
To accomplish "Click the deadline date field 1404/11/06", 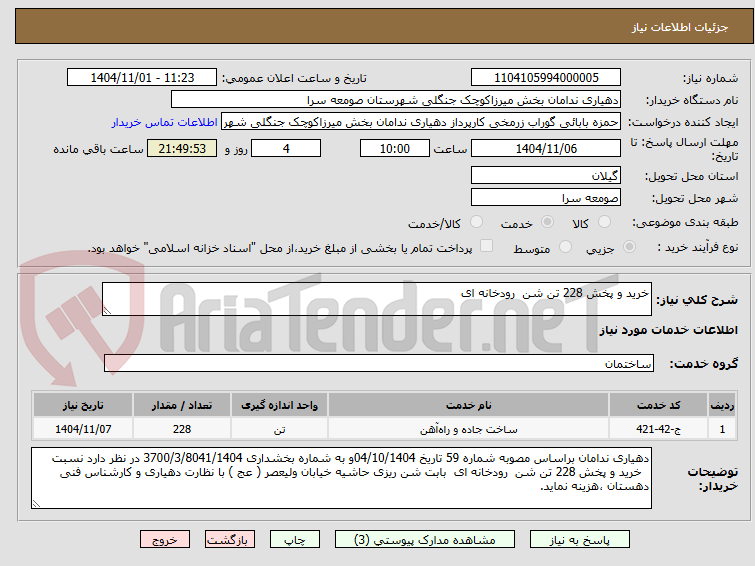I will point(546,148).
